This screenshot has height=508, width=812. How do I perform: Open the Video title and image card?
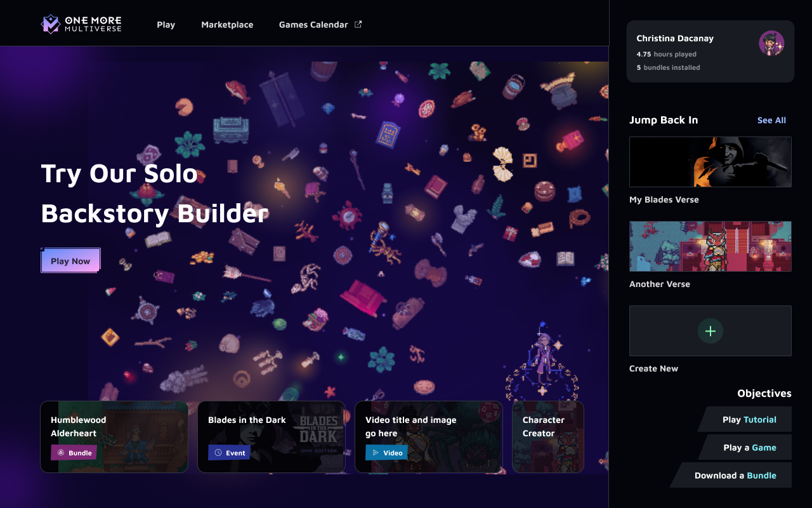tap(429, 437)
